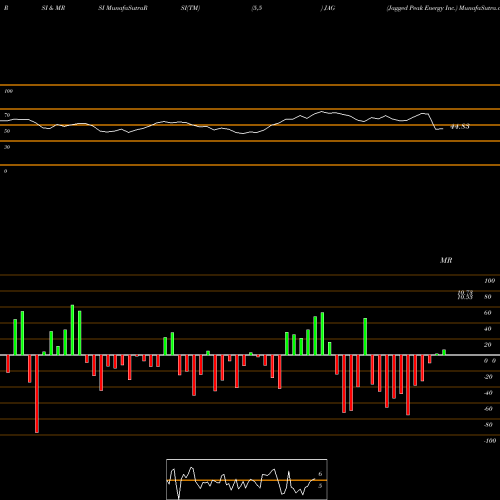Click the '100' label on MR right axis

pyautogui.click(x=490, y=281)
